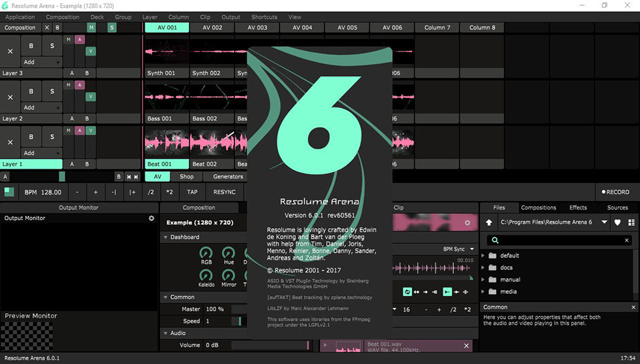The image size is (640, 364).
Task: Open the Output Monitor gear settings
Action: pos(151,218)
